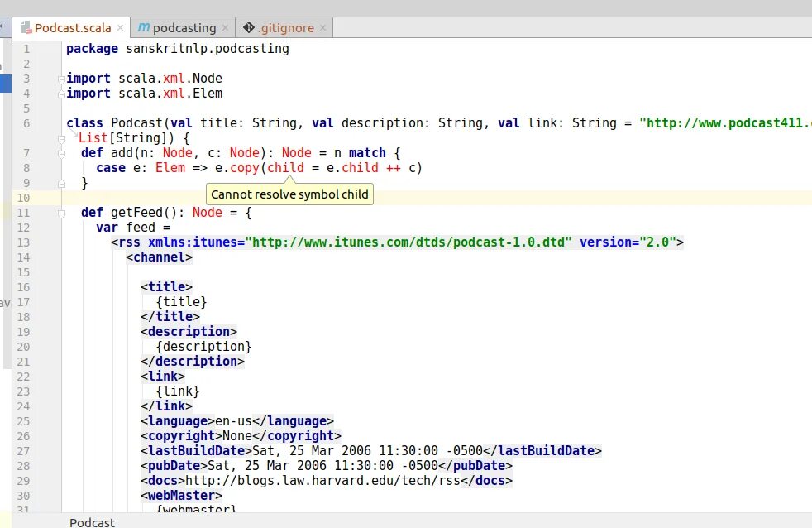
Task: Click '{description}' expression on line 20
Action: (x=203, y=346)
